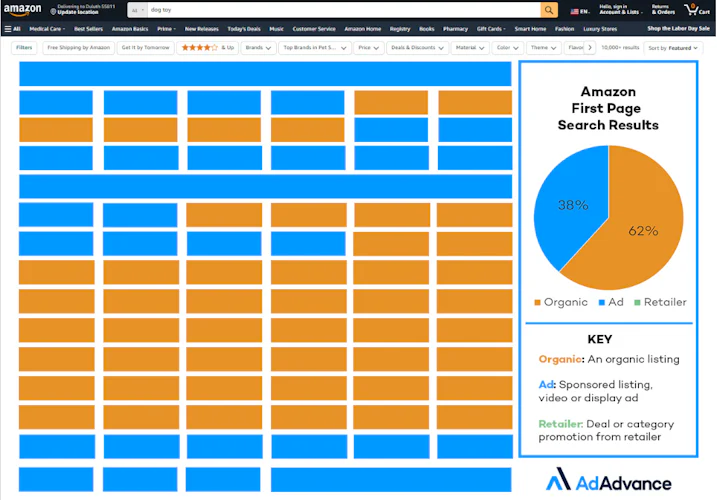
Task: Select the four stars & up rating filter
Action: pos(207,48)
